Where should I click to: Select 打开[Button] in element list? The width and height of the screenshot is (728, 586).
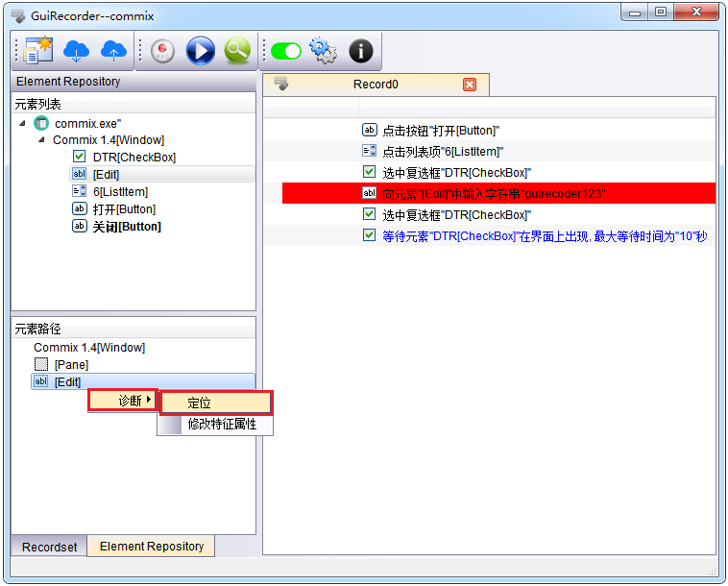pos(124,209)
